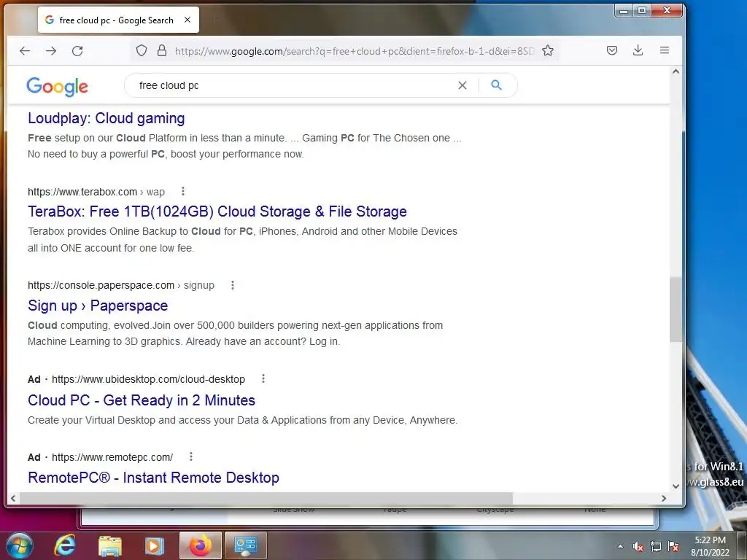Click the https://www.terabox.com › wap URL text
747x560 pixels.
pos(96,192)
